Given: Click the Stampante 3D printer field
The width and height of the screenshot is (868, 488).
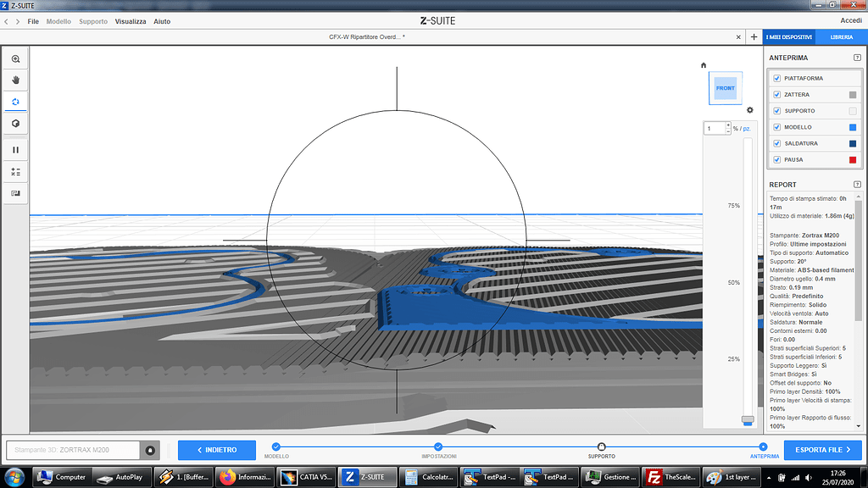Looking at the screenshot, I should pyautogui.click(x=73, y=451).
